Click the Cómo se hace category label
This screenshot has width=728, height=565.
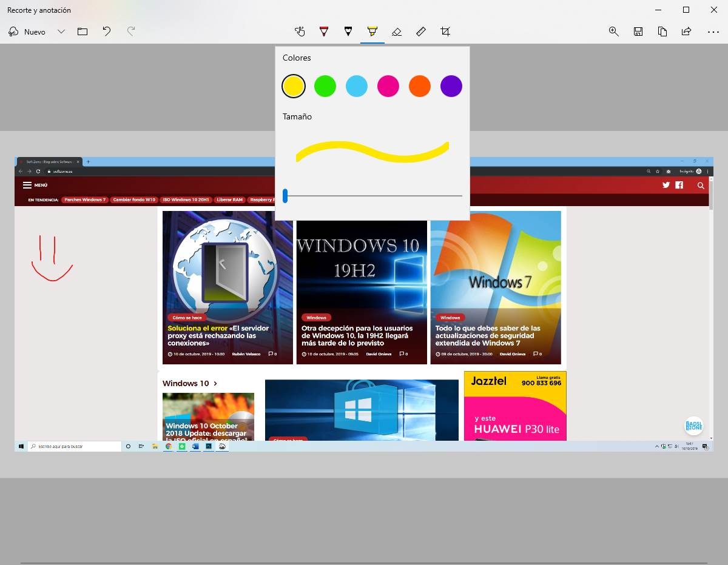tap(187, 317)
